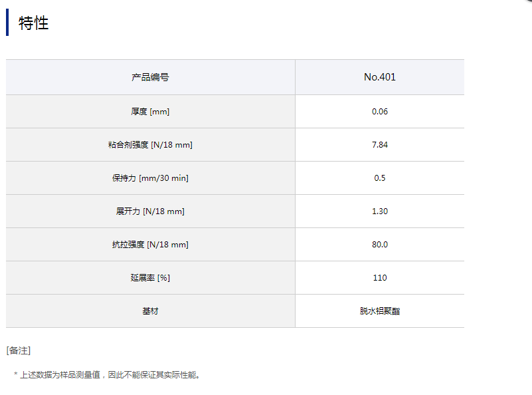Click the No.401 product number cell
The image size is (532, 395).
(x=379, y=77)
